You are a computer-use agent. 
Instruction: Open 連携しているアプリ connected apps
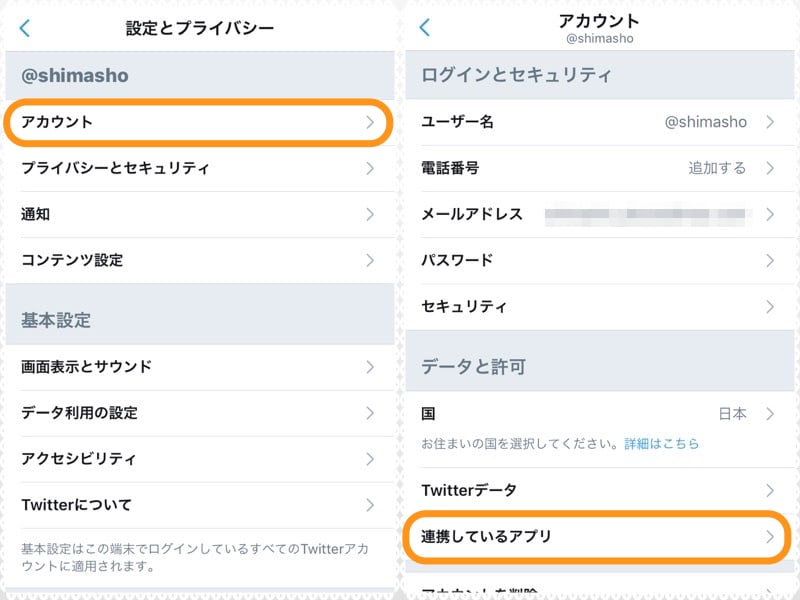tap(600, 537)
